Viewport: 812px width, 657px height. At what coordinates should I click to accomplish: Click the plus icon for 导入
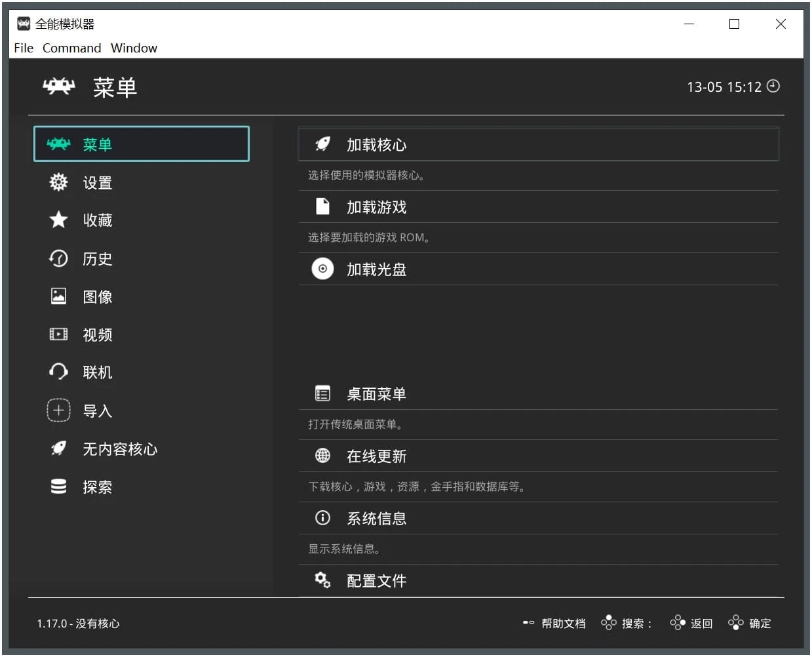tap(58, 410)
